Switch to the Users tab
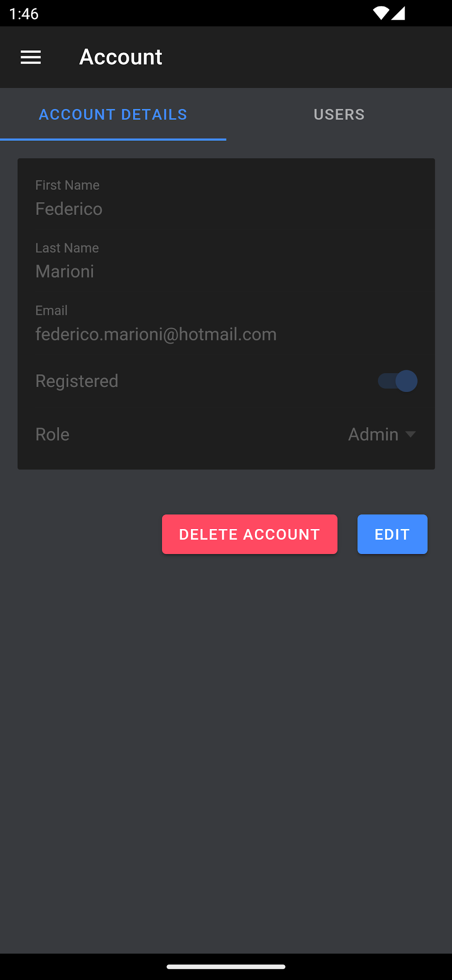This screenshot has height=980, width=452. click(339, 114)
